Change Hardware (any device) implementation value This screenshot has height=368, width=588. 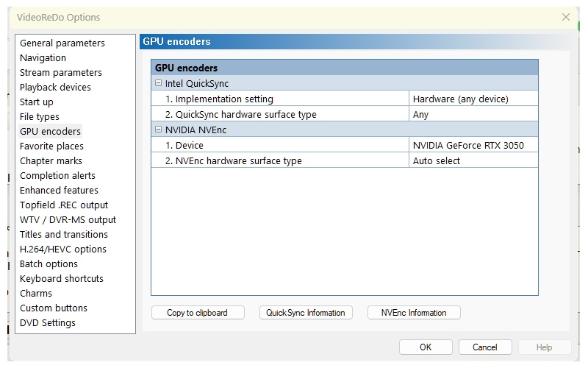click(473, 99)
